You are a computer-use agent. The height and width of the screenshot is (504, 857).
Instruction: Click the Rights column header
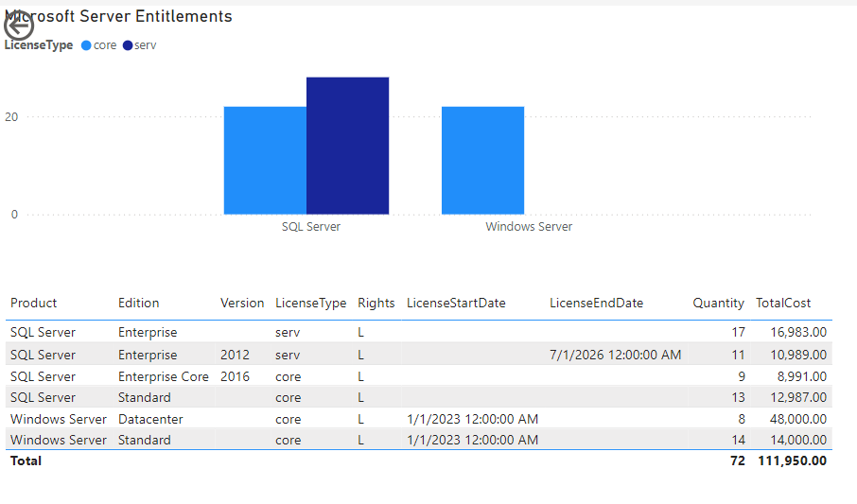(x=376, y=304)
